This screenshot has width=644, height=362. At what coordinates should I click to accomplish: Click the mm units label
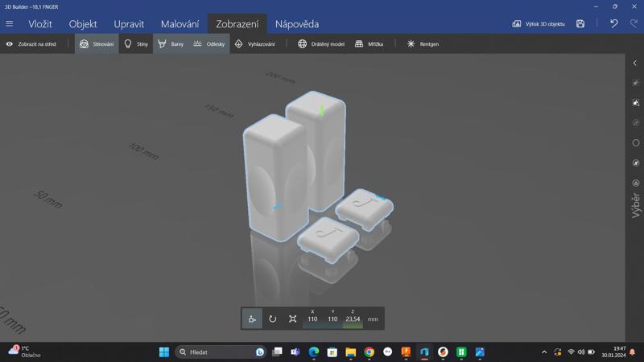click(373, 319)
